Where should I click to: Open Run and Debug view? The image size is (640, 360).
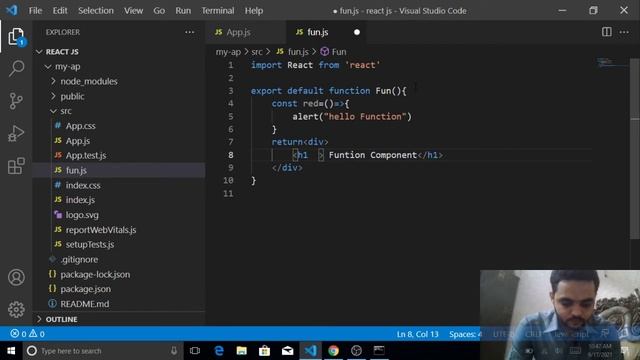point(16,133)
